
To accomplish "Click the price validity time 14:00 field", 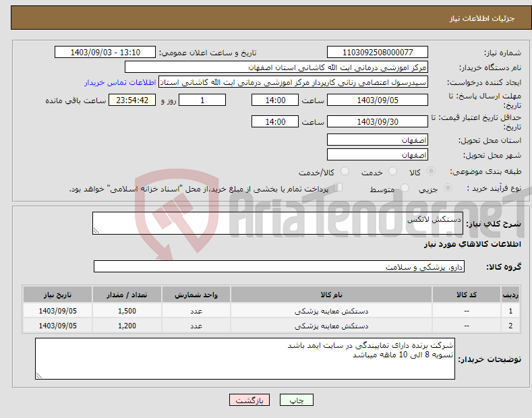I will tap(275, 121).
